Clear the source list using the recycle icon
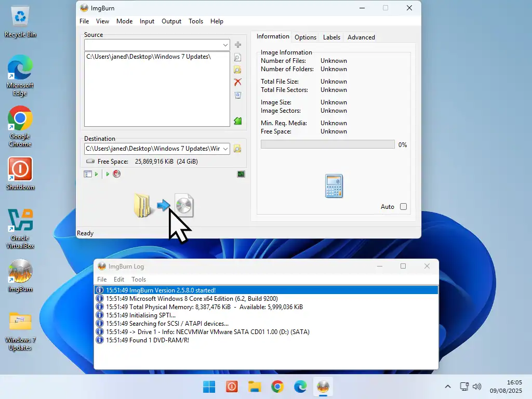The height and width of the screenshot is (399, 532). coord(237,95)
